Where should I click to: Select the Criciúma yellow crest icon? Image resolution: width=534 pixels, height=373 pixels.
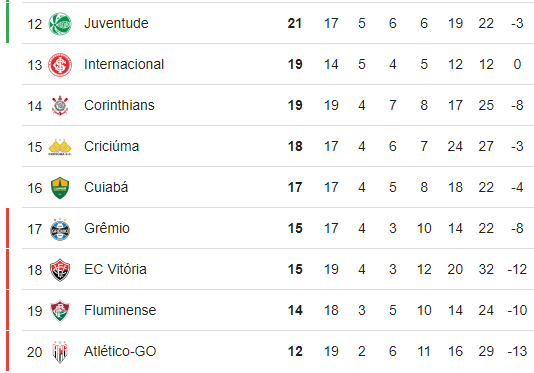[60, 147]
